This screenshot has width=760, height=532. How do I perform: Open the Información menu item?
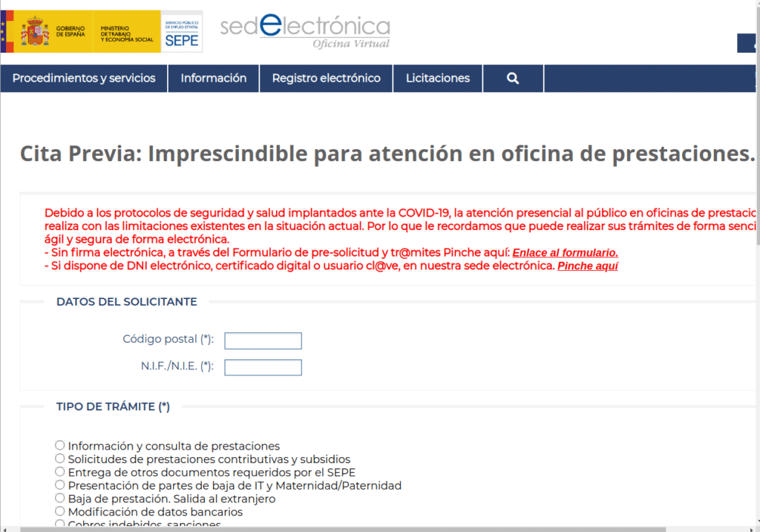214,78
